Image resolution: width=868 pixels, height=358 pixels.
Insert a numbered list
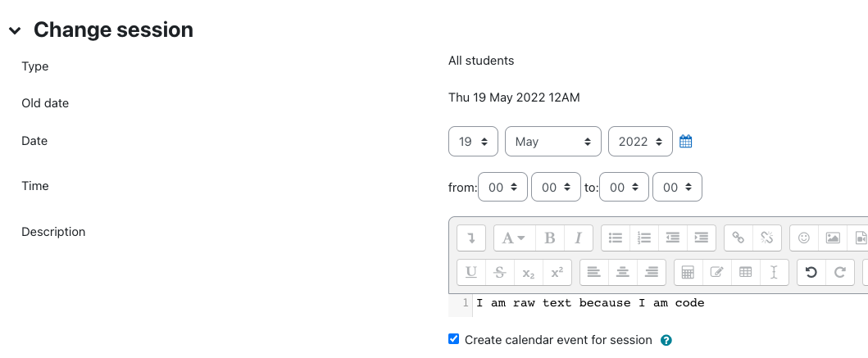[644, 238]
